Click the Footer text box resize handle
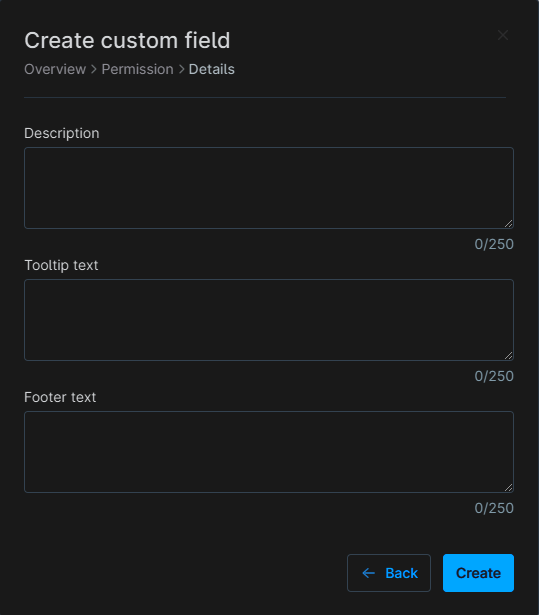Image resolution: width=539 pixels, height=615 pixels. coord(508,488)
